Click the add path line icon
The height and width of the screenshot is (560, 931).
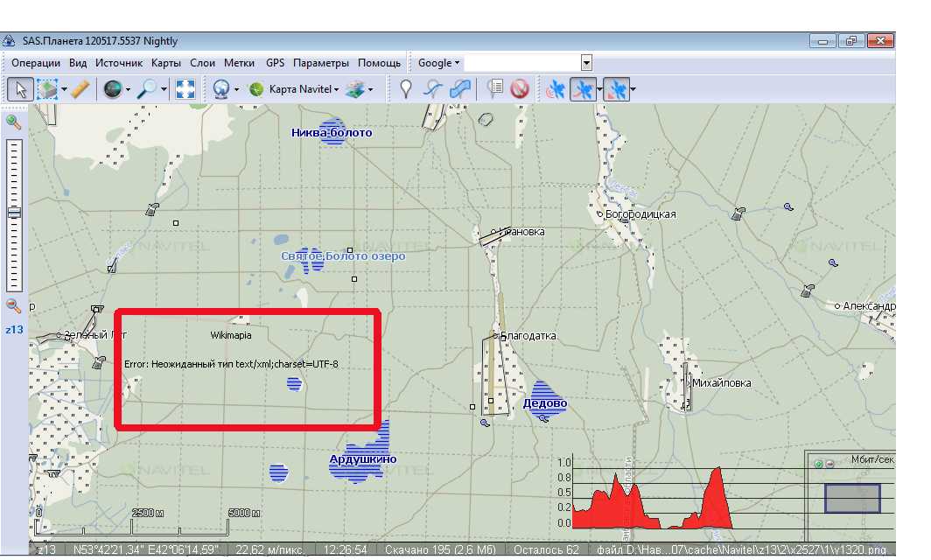point(433,89)
